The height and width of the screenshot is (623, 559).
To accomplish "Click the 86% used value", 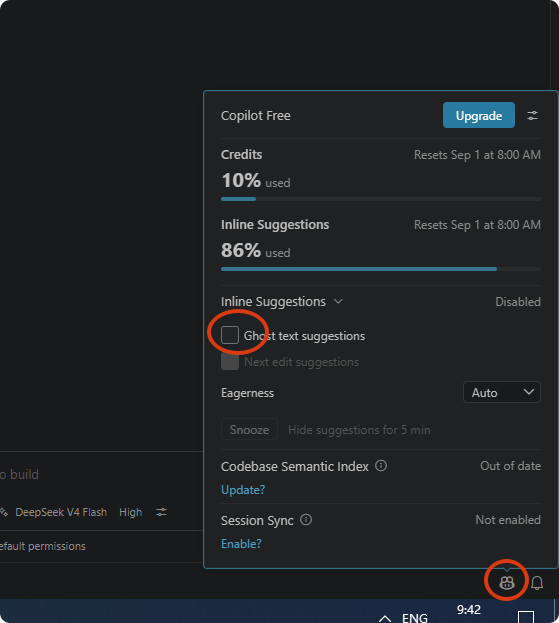I will point(255,250).
